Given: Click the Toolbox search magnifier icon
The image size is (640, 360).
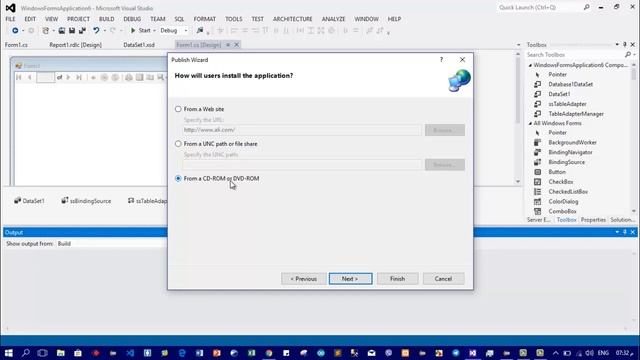Looking at the screenshot, I should point(628,55).
